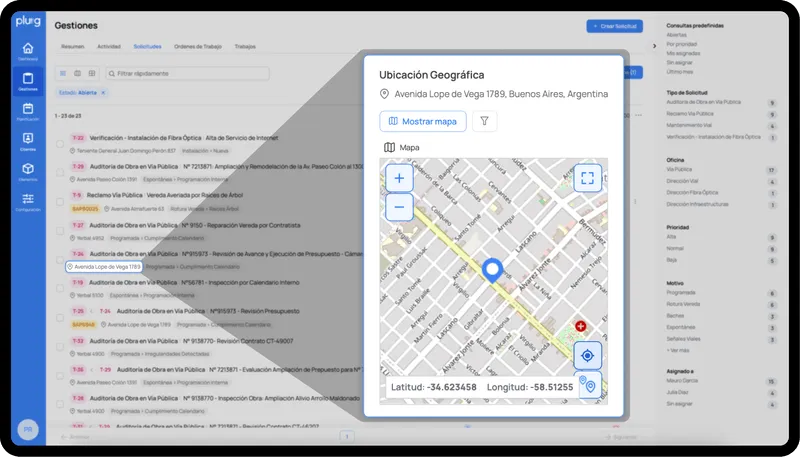Collapse right filter panel with chevron
800x457 pixels.
click(655, 46)
